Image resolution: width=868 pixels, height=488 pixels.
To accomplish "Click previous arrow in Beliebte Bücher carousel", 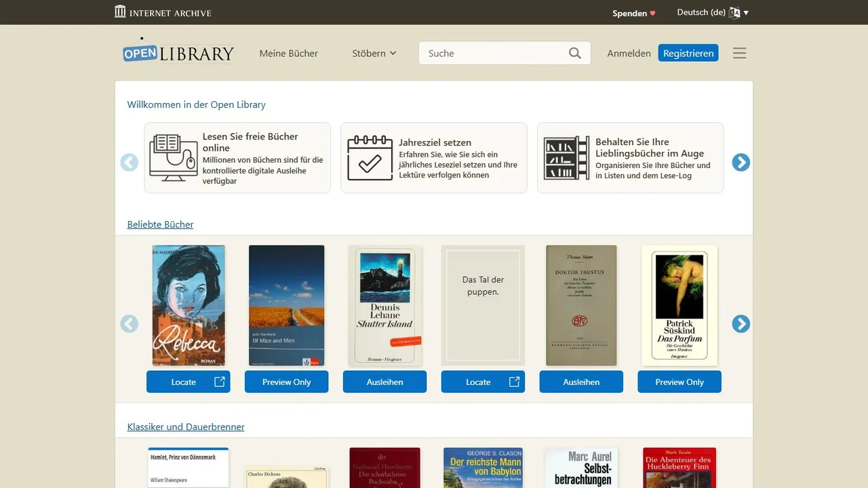I will [x=130, y=324].
